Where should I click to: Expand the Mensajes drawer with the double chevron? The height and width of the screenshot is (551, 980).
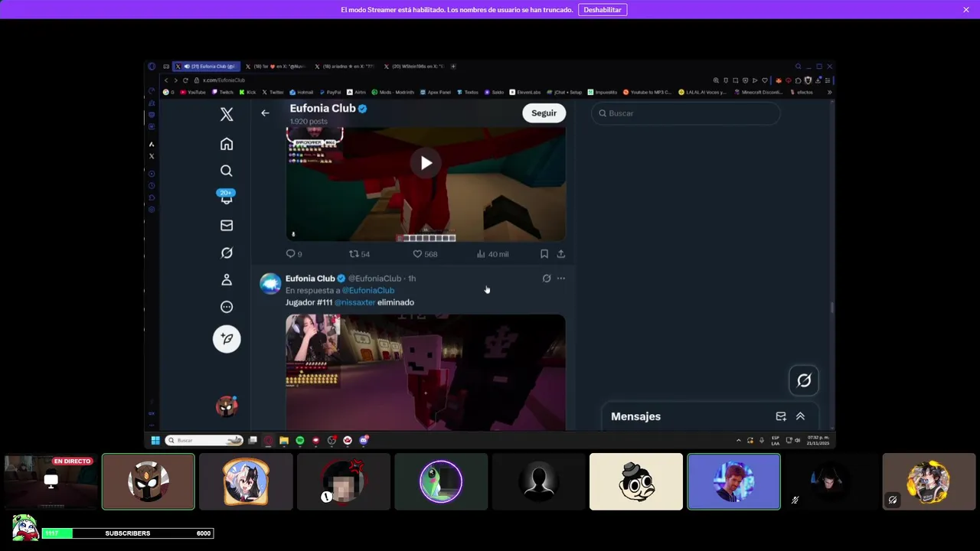click(800, 416)
